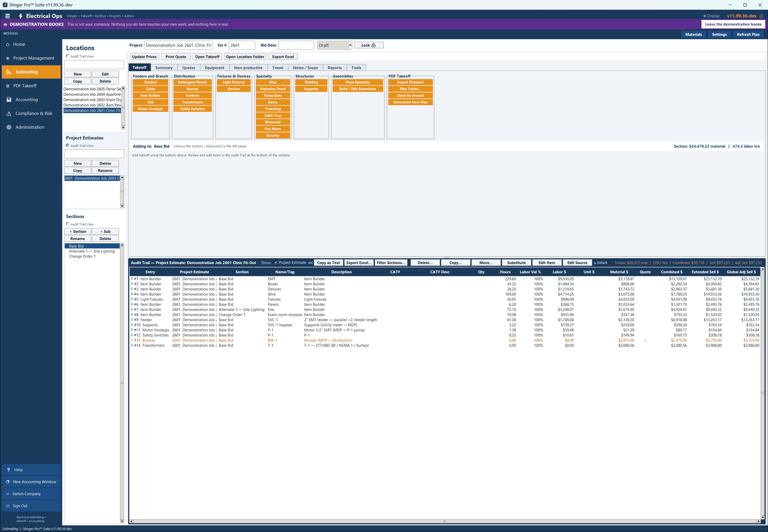Expand audit trail entry #5 Light Fixtures
The height and width of the screenshot is (532, 768).
point(132,300)
